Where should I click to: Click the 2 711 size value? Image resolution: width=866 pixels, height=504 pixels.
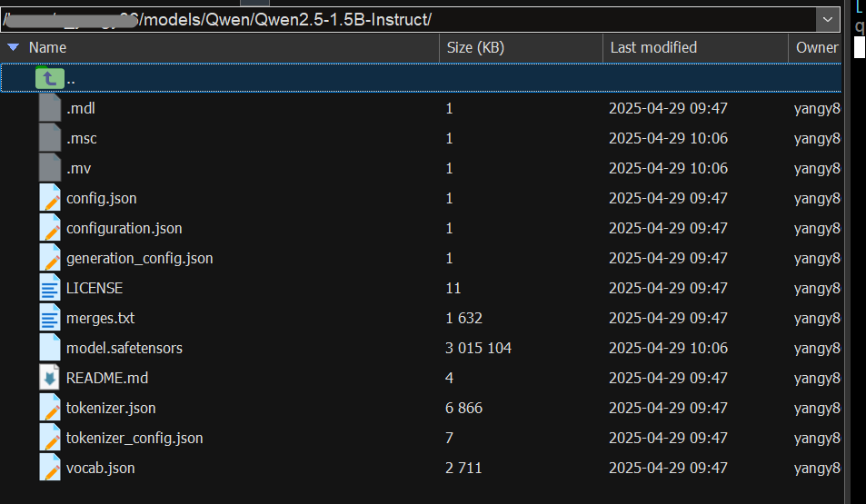(x=463, y=468)
